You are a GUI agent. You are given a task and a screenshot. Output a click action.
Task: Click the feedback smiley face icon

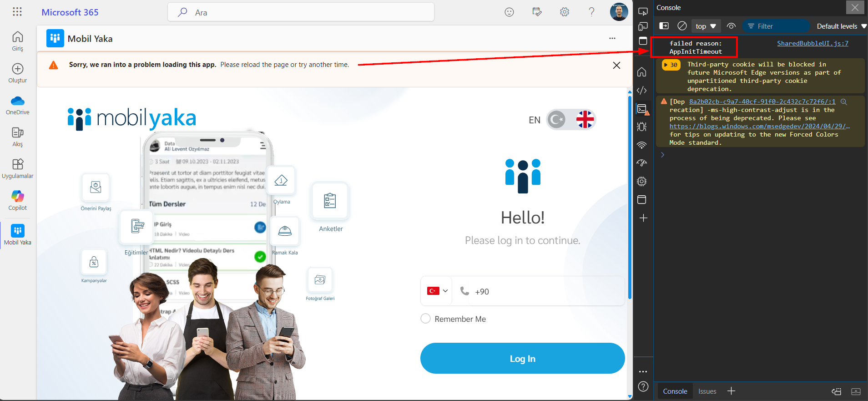pos(510,12)
